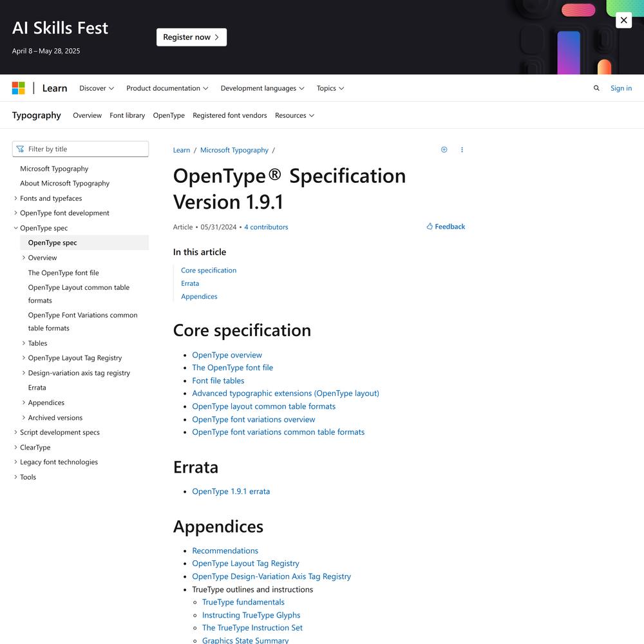644x644 pixels.
Task: Click the Sign in link
Action: (x=621, y=88)
